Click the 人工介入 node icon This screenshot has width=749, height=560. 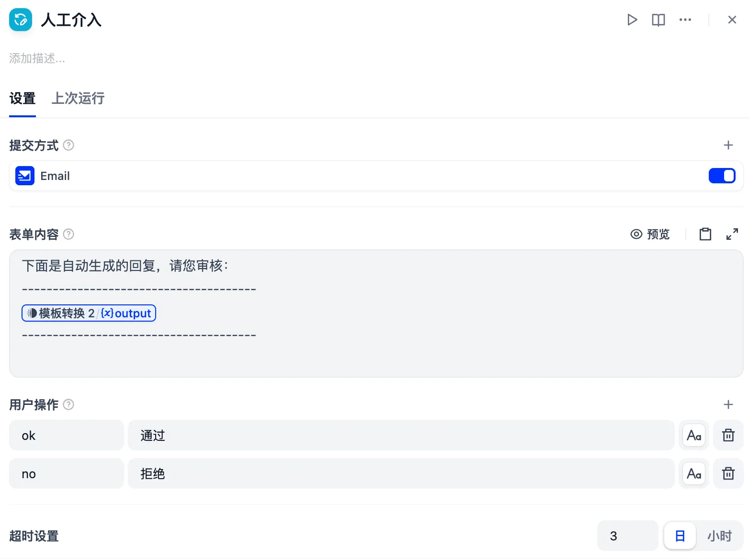pos(21,20)
